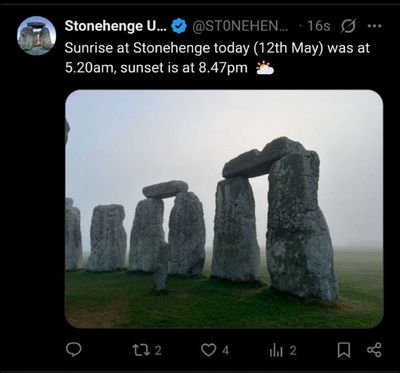The image size is (400, 373).
Task: Open the foggy Stonehenge photo
Action: click(224, 209)
